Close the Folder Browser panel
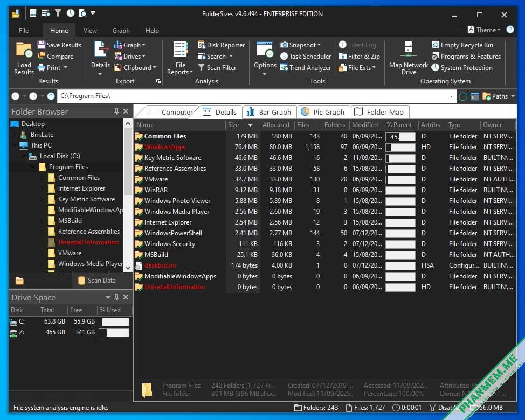The image size is (525, 420). point(126,111)
